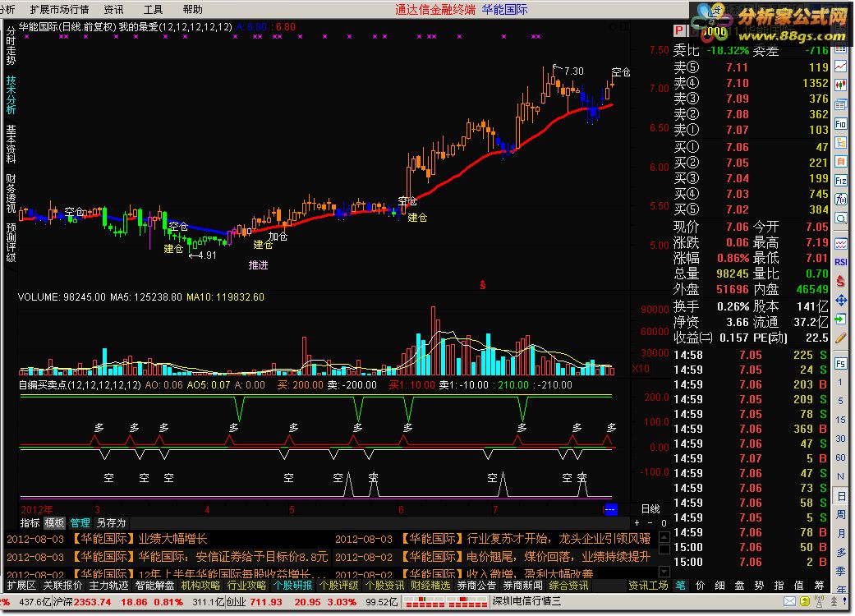Switch to 30-minute period
Image resolution: width=855 pixels, height=616 pixels.
840,439
